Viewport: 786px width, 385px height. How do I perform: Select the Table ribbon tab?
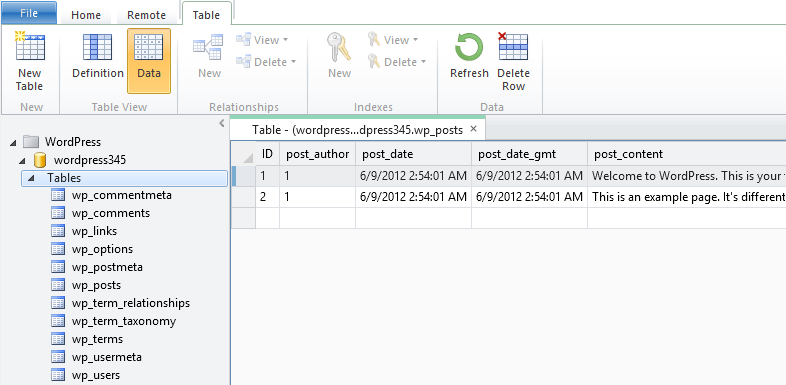pos(206,15)
